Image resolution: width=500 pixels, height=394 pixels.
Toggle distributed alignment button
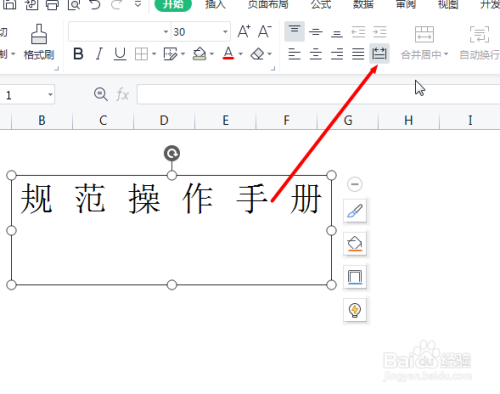(379, 53)
